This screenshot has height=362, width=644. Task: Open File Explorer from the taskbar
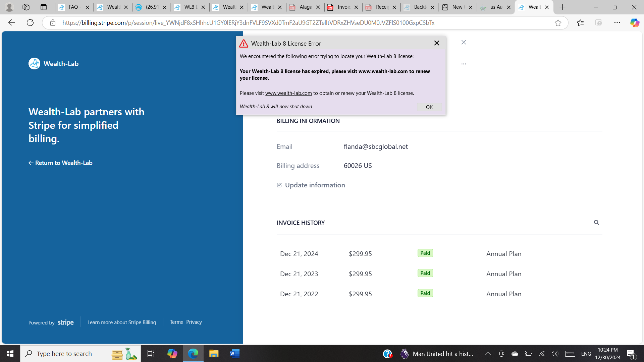tap(214, 354)
